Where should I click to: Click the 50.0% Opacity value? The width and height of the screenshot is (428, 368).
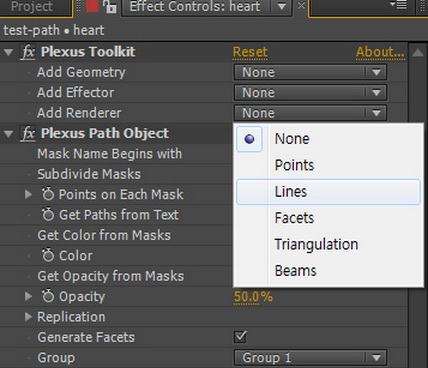253,296
